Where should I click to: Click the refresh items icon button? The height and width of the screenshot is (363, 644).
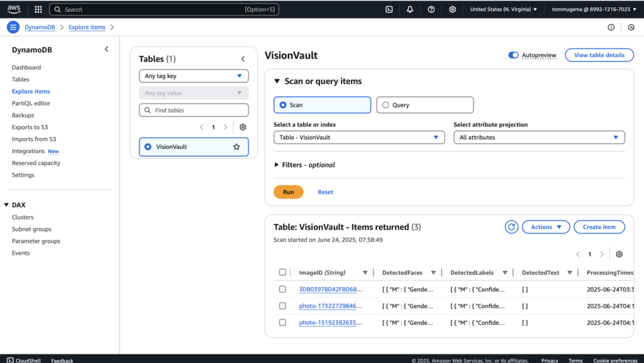point(511,227)
